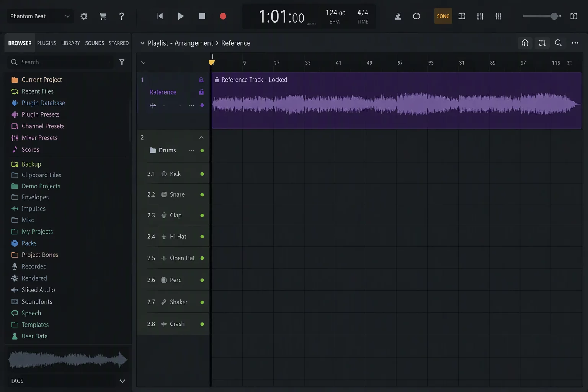Screen dimensions: 588x392
Task: Start recording with the red record button
Action: (x=223, y=16)
